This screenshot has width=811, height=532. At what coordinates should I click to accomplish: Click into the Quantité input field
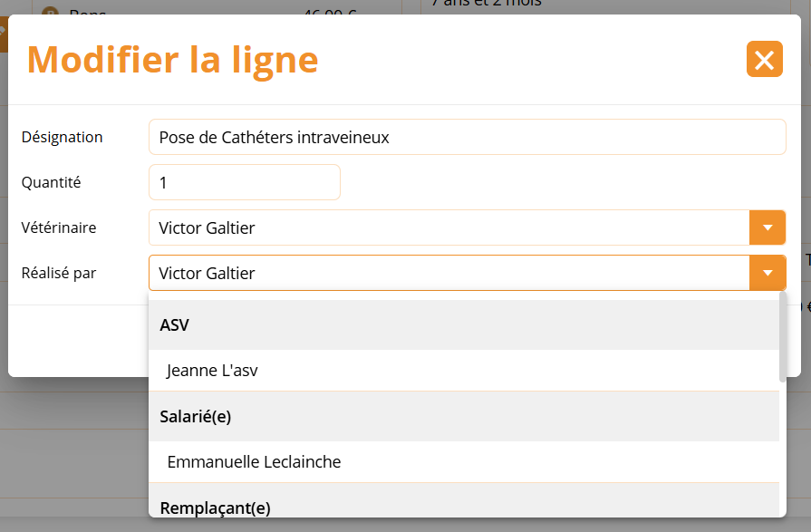245,182
